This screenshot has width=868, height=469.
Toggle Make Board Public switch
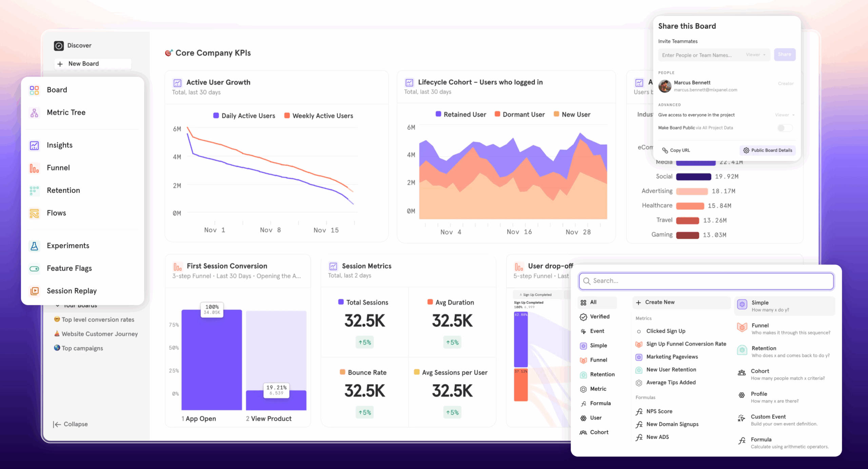pos(784,128)
